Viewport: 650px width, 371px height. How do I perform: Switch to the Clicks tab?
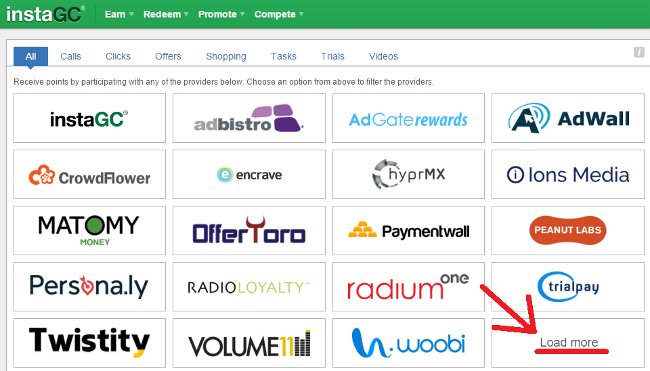click(118, 56)
